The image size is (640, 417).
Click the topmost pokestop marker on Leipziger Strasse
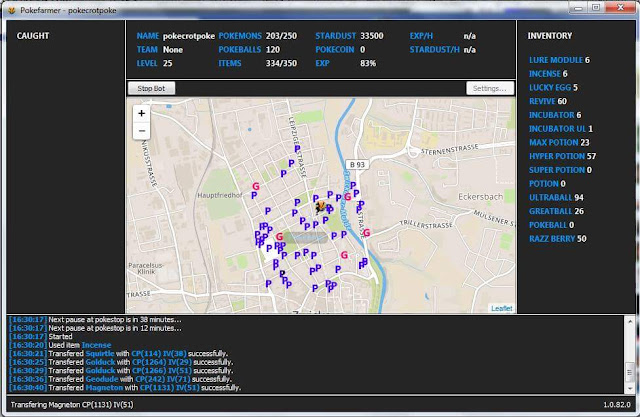(x=297, y=149)
